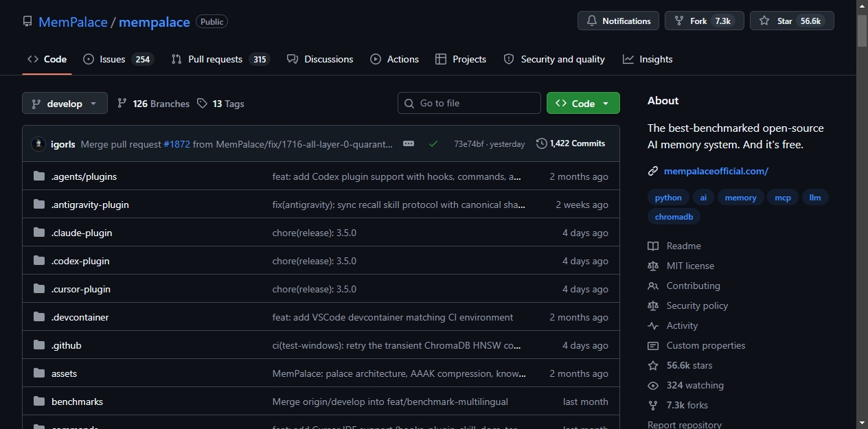Screen dimensions: 868x429
Task: View the 13 Tags link
Action: [220, 104]
